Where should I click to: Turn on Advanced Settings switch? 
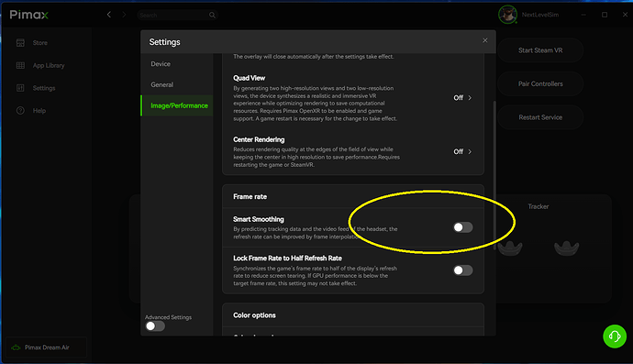click(155, 326)
